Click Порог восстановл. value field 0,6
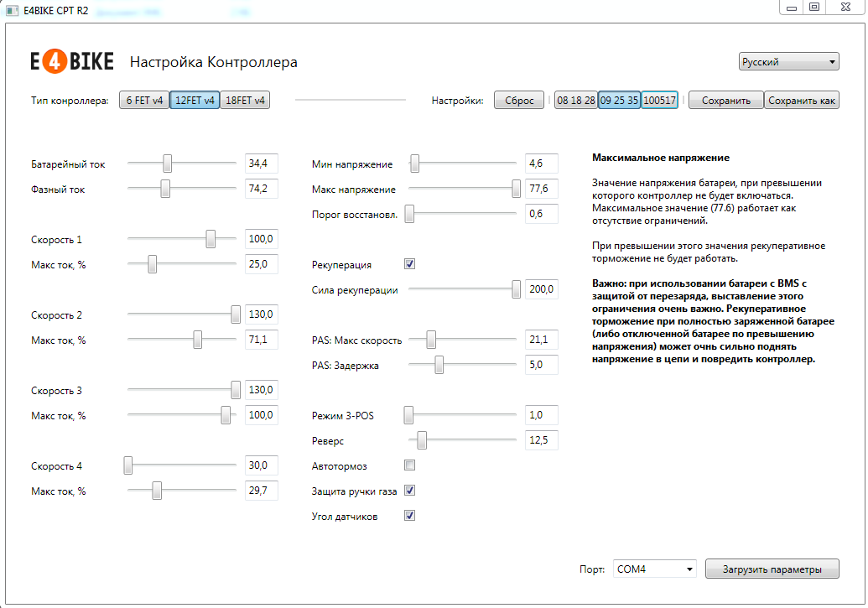This screenshot has width=868, height=608. 542,214
